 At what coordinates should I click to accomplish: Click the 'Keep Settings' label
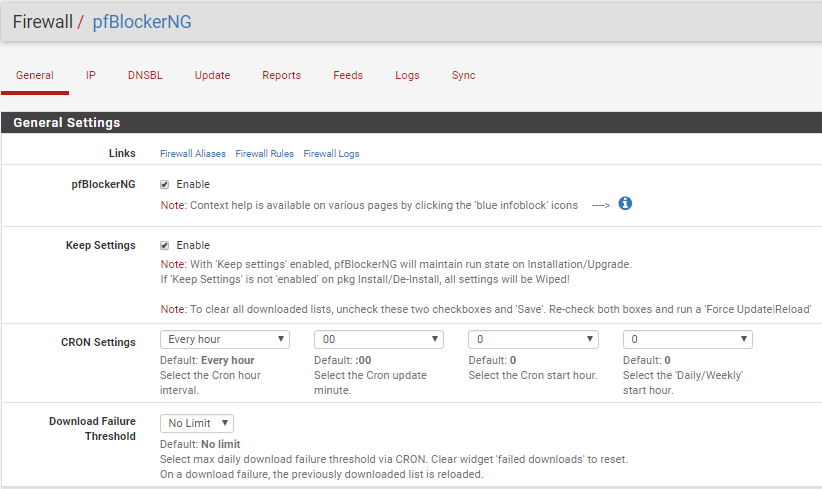click(101, 245)
